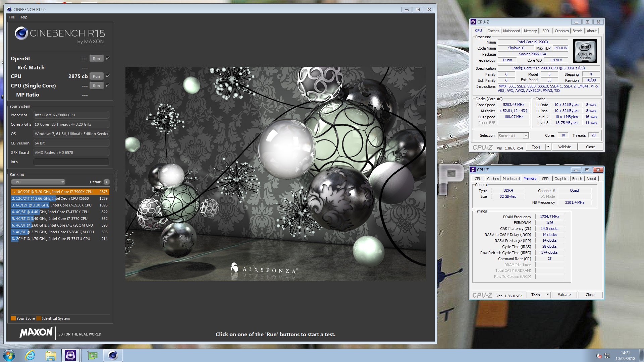Toggle the CPU (Single Core) test checkbox

click(108, 85)
